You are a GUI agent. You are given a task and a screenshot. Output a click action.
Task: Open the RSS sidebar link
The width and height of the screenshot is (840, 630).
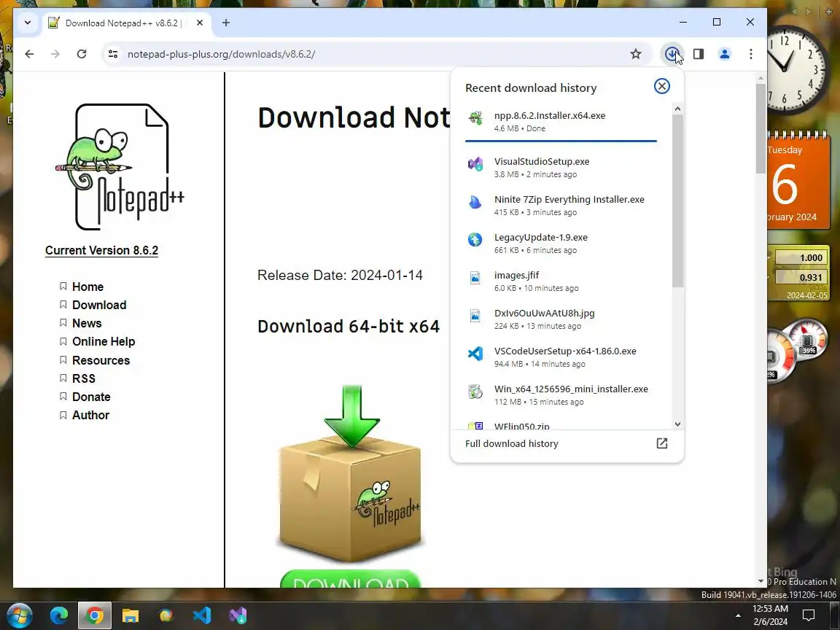[x=84, y=378]
